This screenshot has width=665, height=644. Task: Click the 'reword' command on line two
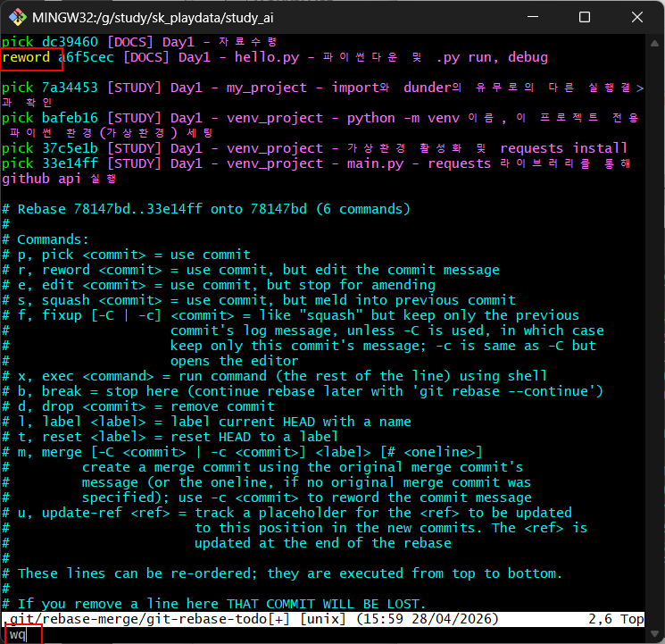click(26, 57)
